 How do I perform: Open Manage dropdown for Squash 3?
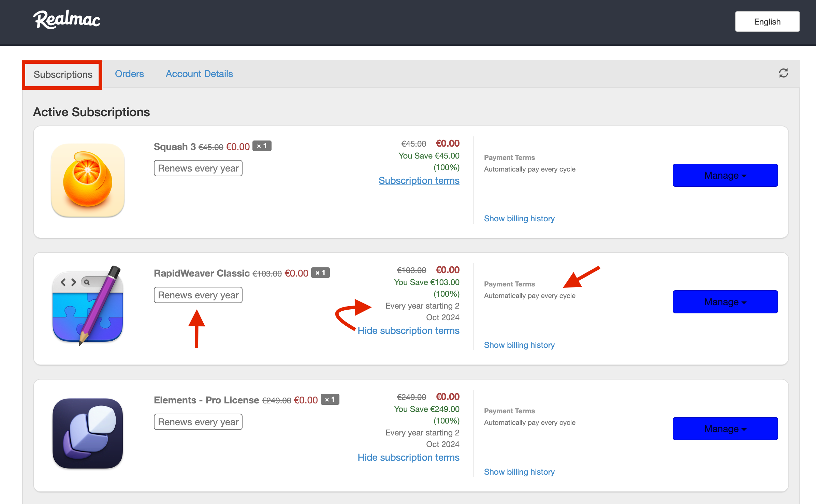[725, 175]
